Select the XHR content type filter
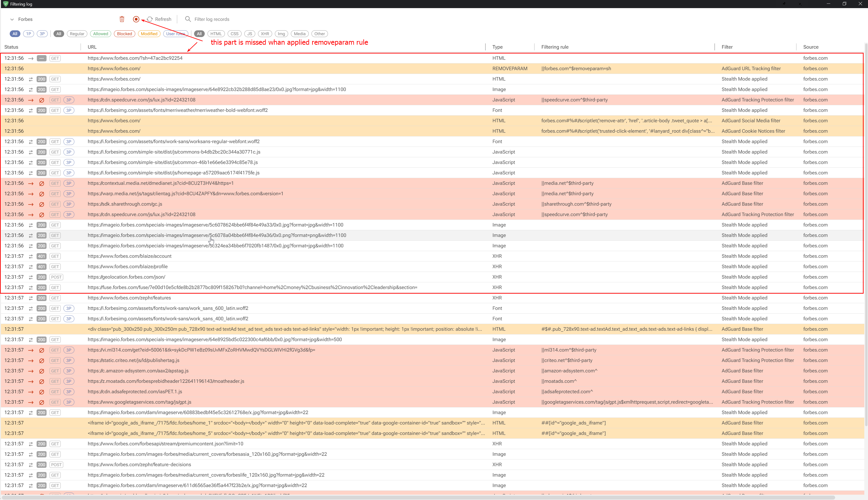The height and width of the screenshot is (500, 868). click(265, 34)
